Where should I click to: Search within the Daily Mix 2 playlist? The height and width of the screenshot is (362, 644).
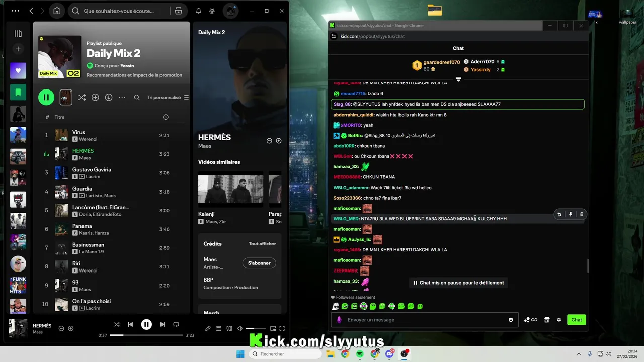(x=137, y=97)
